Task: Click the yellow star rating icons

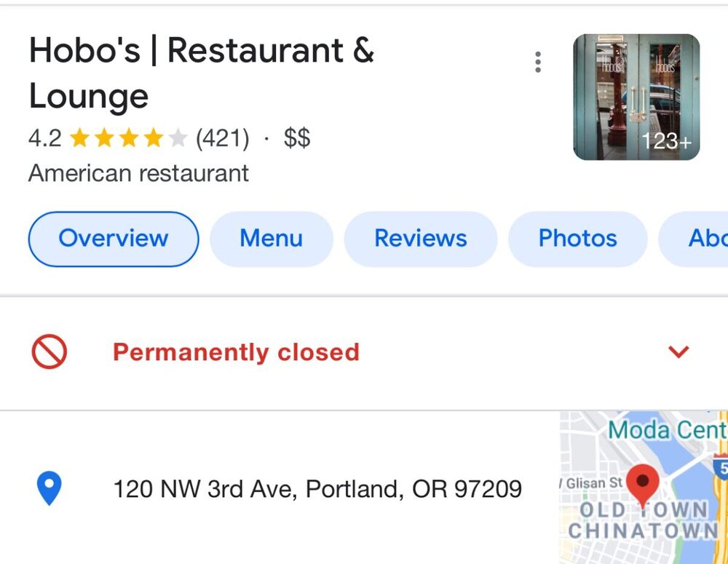Action: [128, 138]
